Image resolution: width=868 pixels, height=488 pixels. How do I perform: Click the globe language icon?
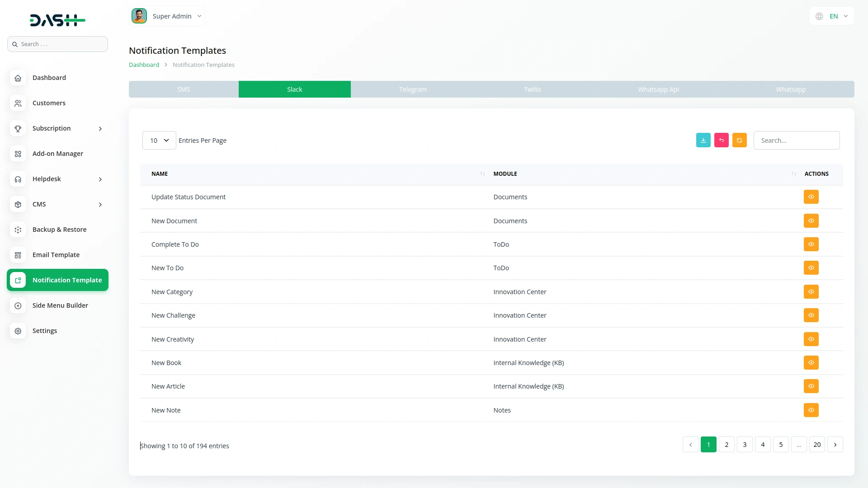[819, 16]
